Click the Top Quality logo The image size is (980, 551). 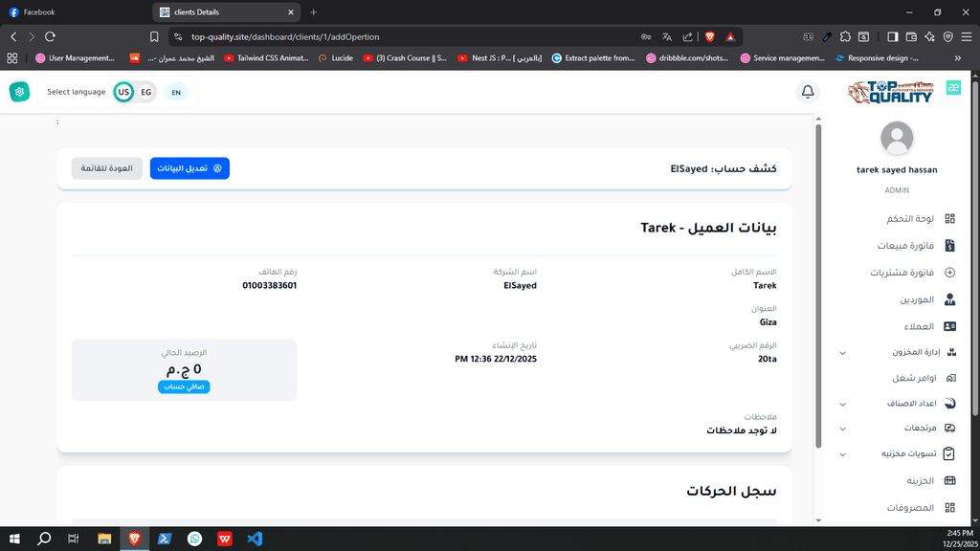coord(890,92)
